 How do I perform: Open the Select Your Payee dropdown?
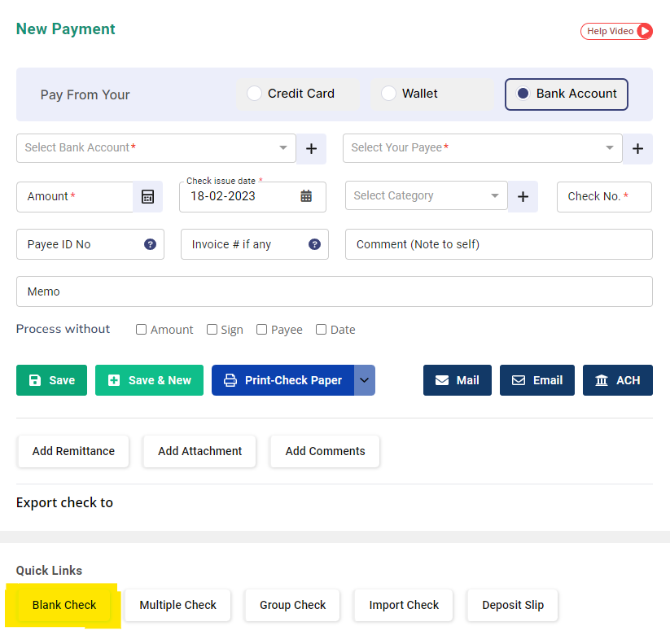(x=609, y=148)
